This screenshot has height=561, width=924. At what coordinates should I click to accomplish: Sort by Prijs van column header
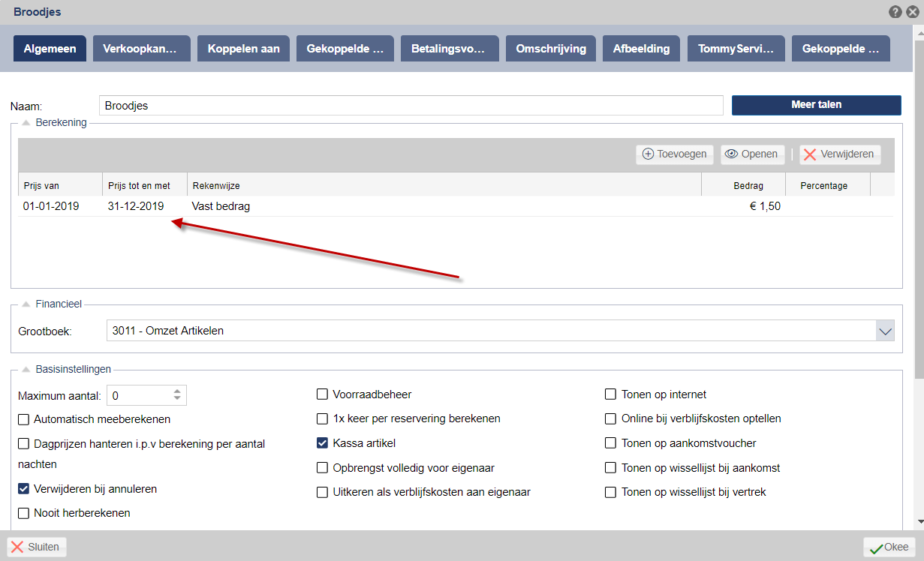point(60,185)
